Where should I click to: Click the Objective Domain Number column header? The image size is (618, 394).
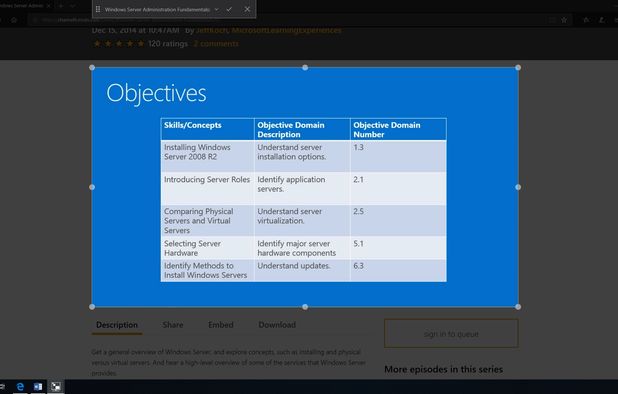click(x=398, y=129)
